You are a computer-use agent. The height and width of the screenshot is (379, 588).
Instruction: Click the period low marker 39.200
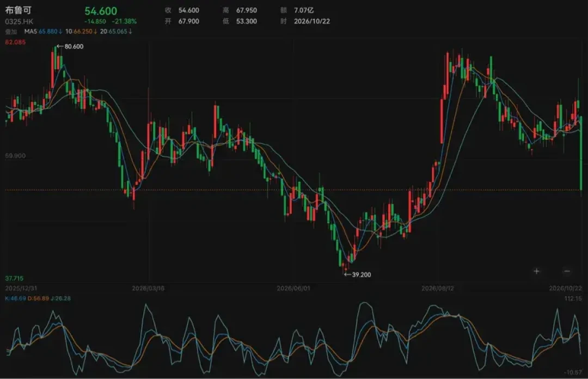pyautogui.click(x=362, y=274)
